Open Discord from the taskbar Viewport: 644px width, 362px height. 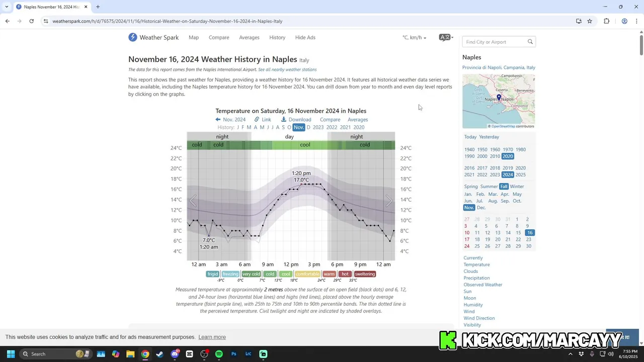[175, 354]
